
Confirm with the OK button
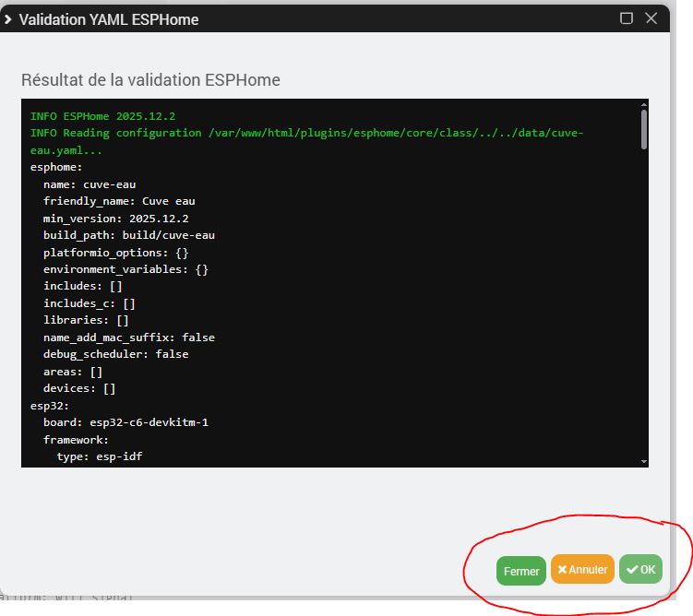(640, 569)
